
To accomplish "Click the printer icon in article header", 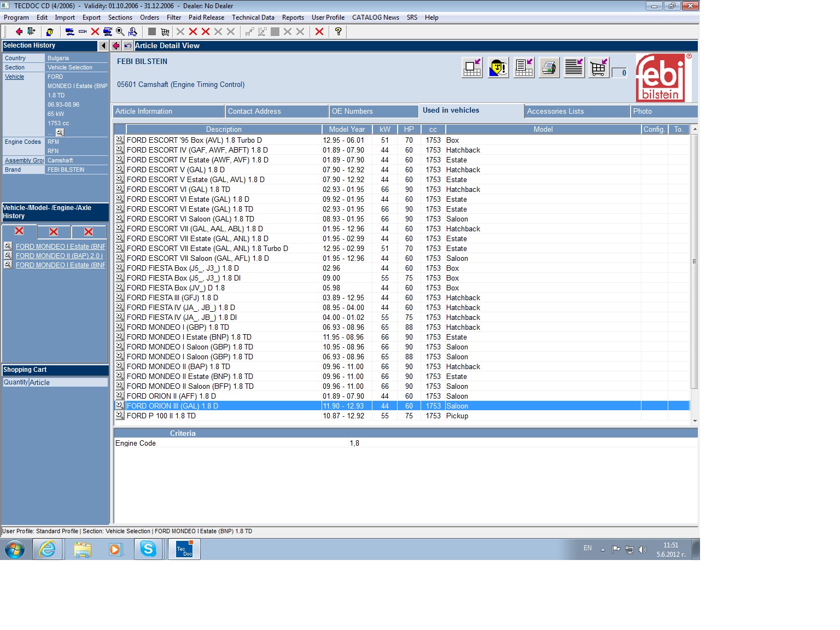I will pos(549,68).
